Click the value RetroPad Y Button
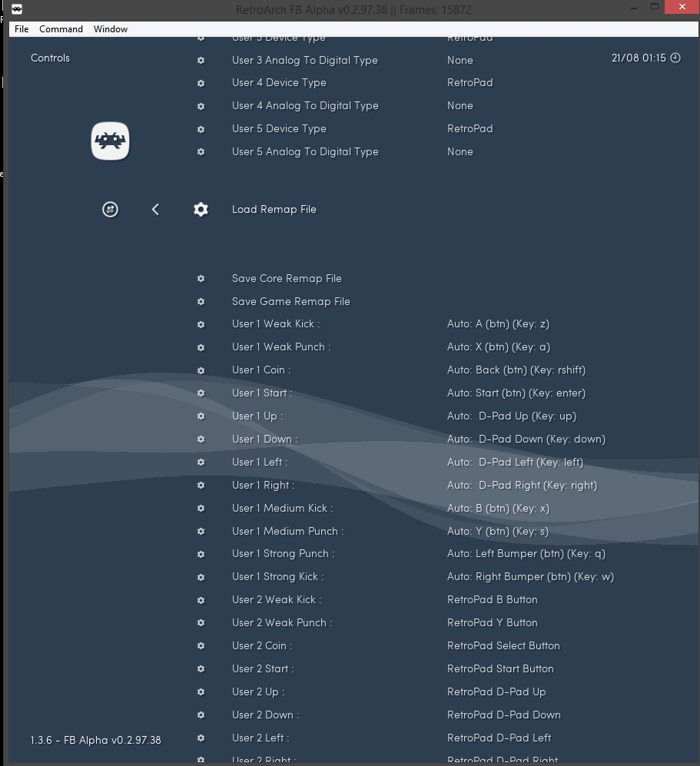Screen dimensions: 700x766 (493, 622)
